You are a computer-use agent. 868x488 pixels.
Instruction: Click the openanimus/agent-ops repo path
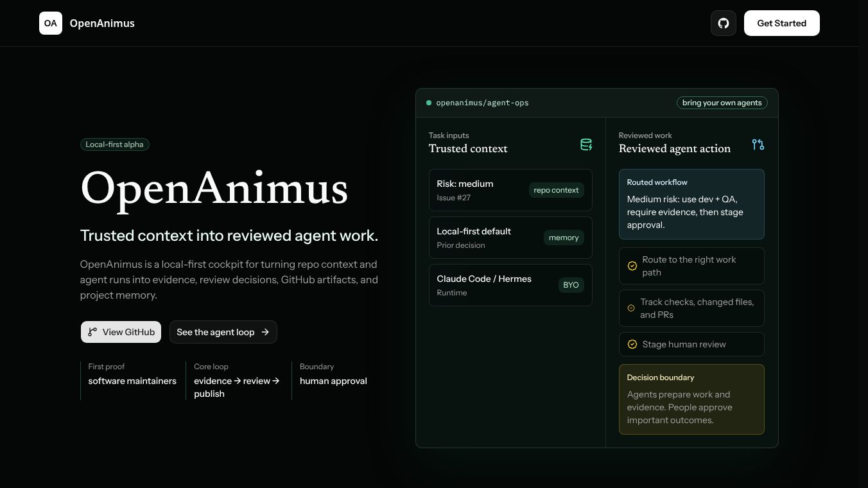[482, 103]
